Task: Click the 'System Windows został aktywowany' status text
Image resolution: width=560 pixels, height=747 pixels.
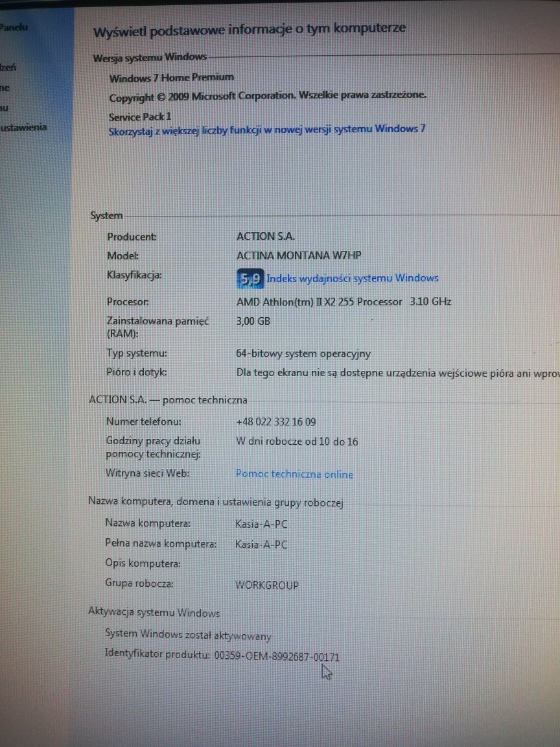Action: (188, 635)
